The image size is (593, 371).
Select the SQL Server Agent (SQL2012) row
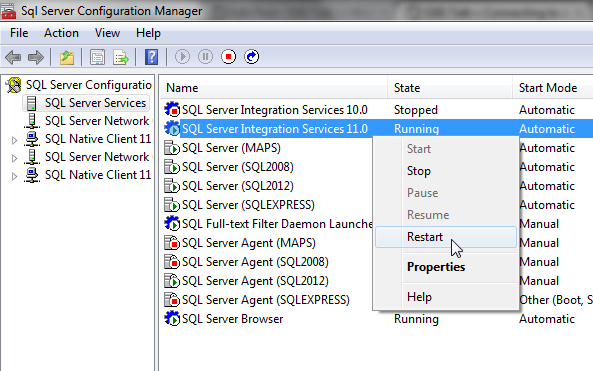coord(266,281)
